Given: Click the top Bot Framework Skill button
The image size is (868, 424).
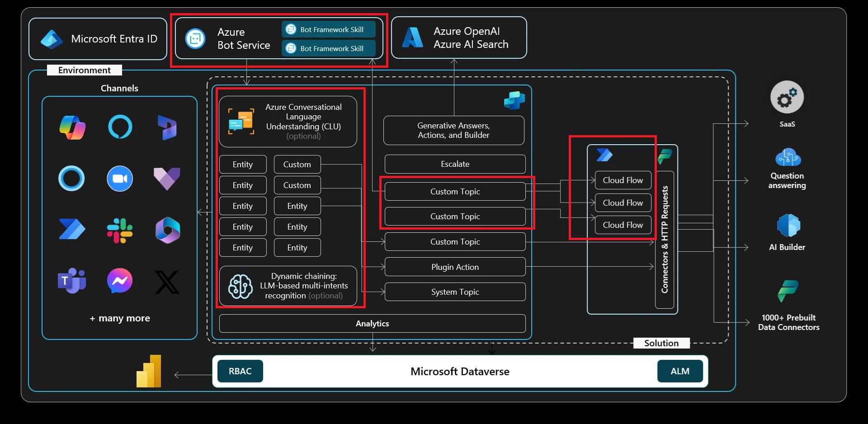Looking at the screenshot, I should click(x=328, y=29).
